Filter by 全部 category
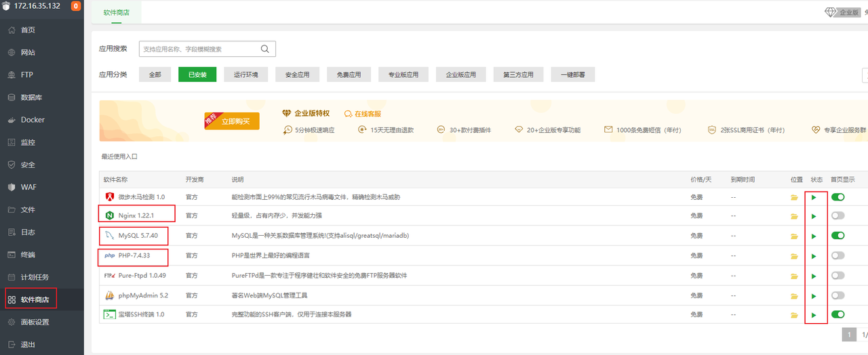The height and width of the screenshot is (355, 868). click(155, 75)
